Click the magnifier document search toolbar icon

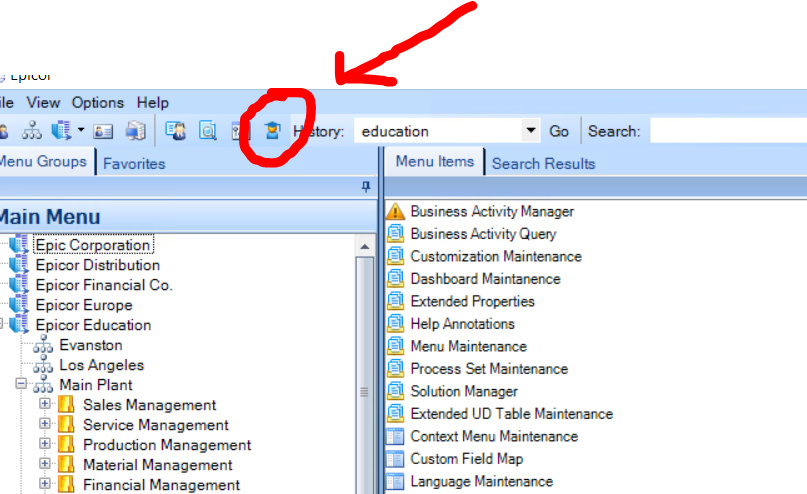208,131
